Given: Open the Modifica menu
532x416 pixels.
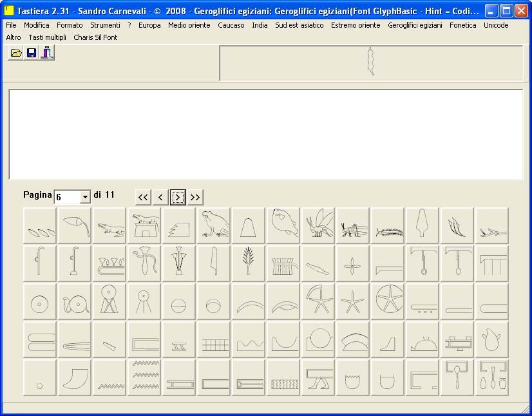Looking at the screenshot, I should [x=36, y=25].
